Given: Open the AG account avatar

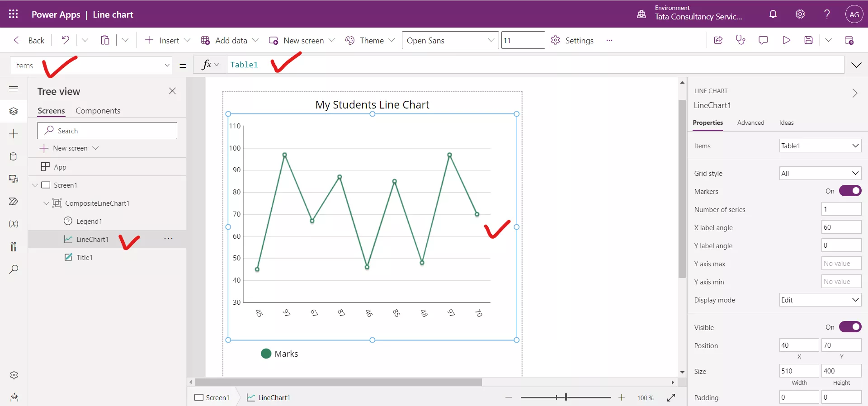Looking at the screenshot, I should [854, 14].
